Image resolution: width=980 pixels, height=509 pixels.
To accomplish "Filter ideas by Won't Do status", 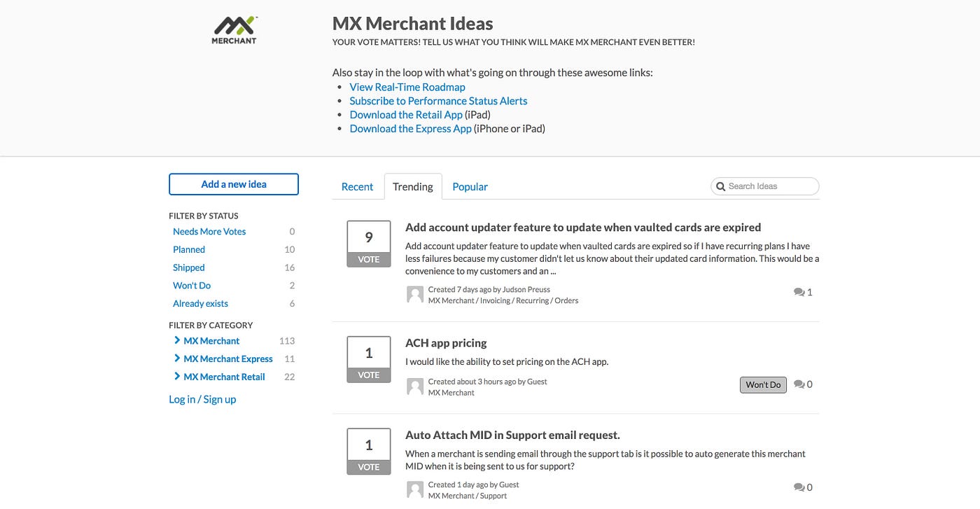I will tap(192, 286).
